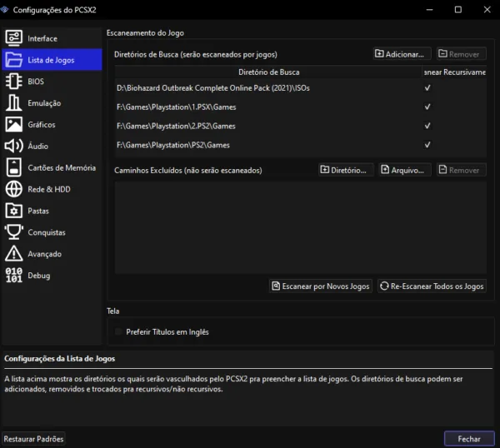Toggle recursive scan for 1.PSX\Games directory
This screenshot has width=500, height=448.
427,107
